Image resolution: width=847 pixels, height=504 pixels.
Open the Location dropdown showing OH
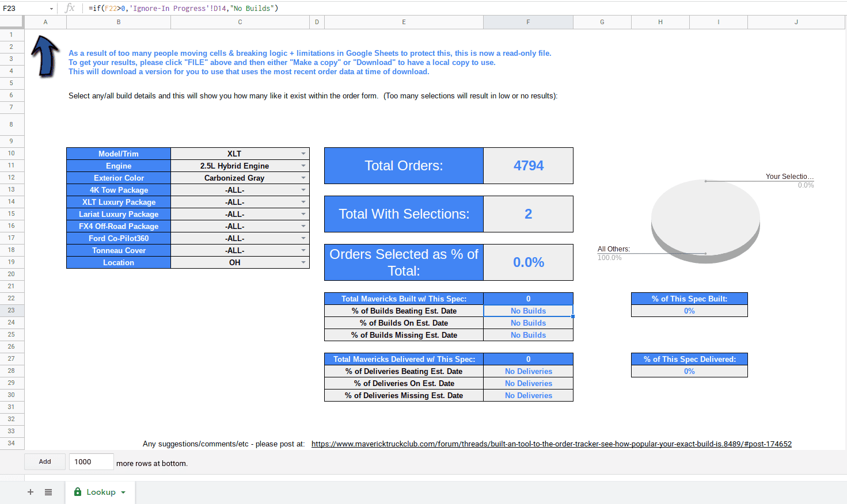pos(303,262)
